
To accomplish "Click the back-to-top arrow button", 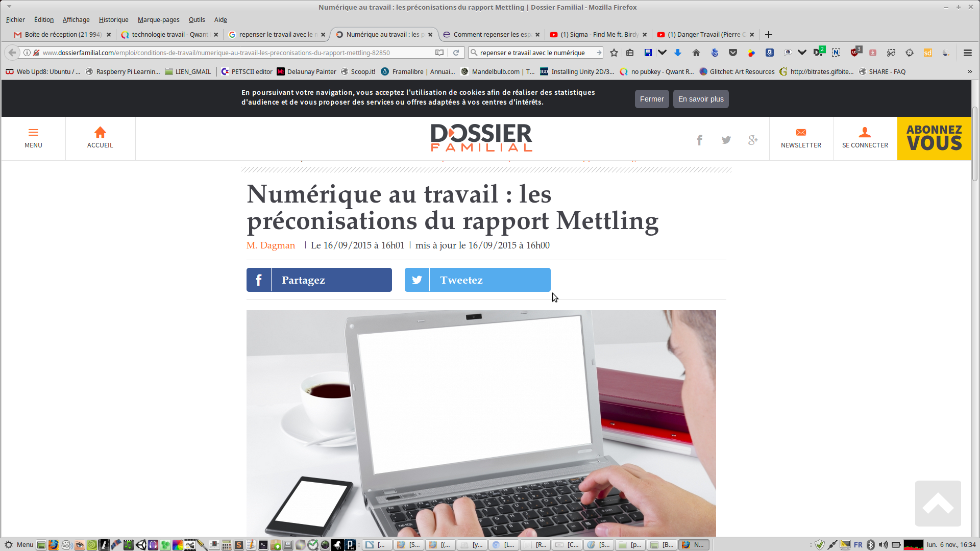I will [938, 503].
